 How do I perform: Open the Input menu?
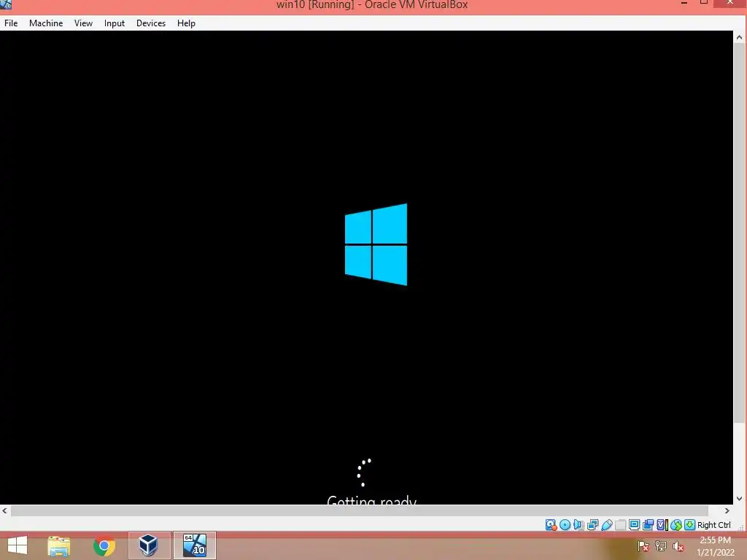(x=115, y=23)
